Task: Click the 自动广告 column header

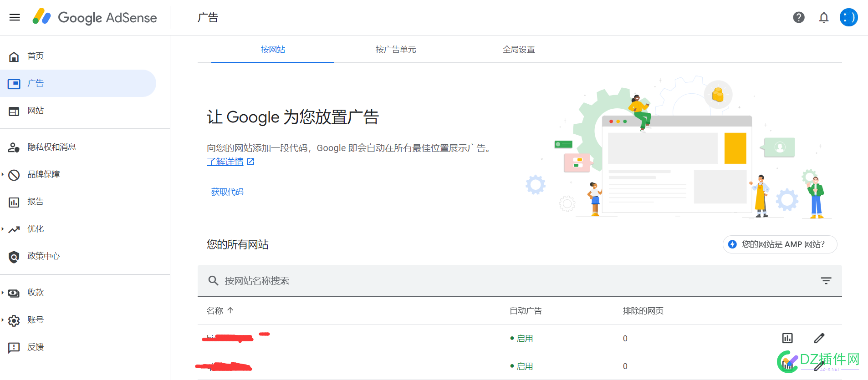Action: [x=526, y=310]
